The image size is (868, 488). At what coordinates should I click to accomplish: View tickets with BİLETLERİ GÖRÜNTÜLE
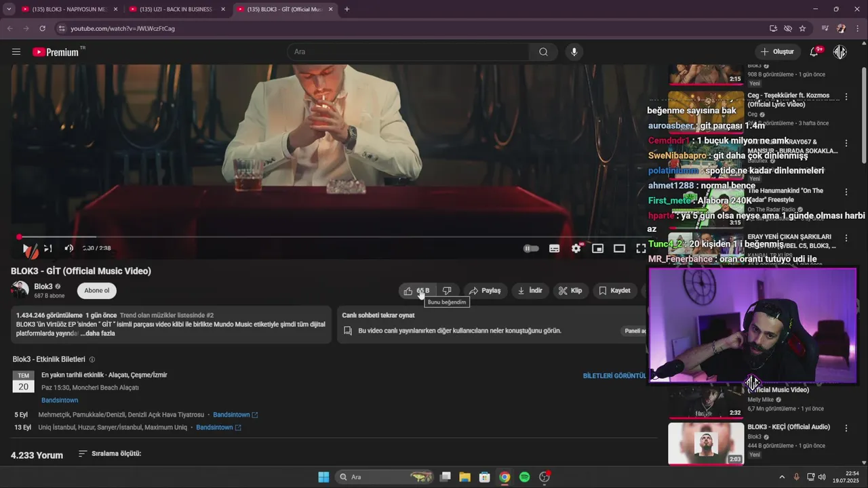click(614, 375)
